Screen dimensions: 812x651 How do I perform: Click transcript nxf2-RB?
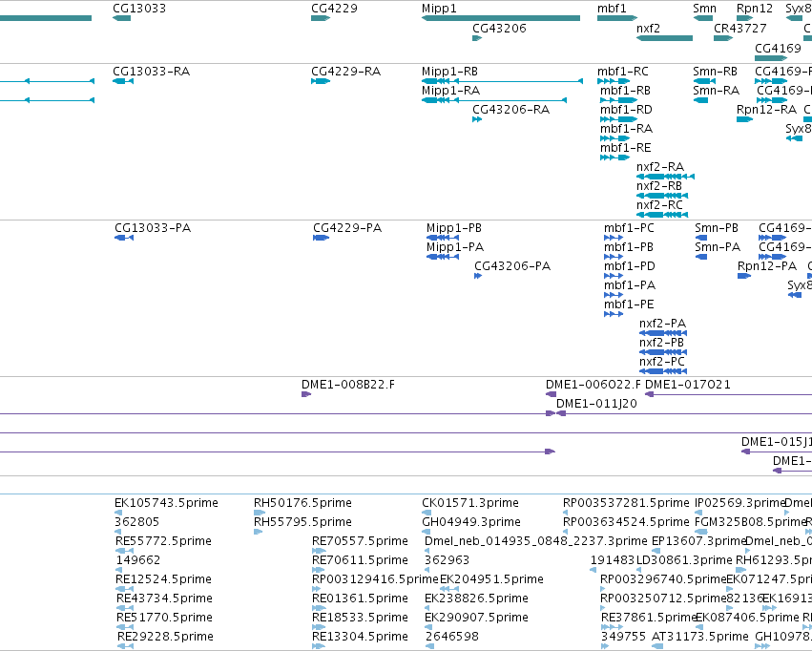pos(659,186)
